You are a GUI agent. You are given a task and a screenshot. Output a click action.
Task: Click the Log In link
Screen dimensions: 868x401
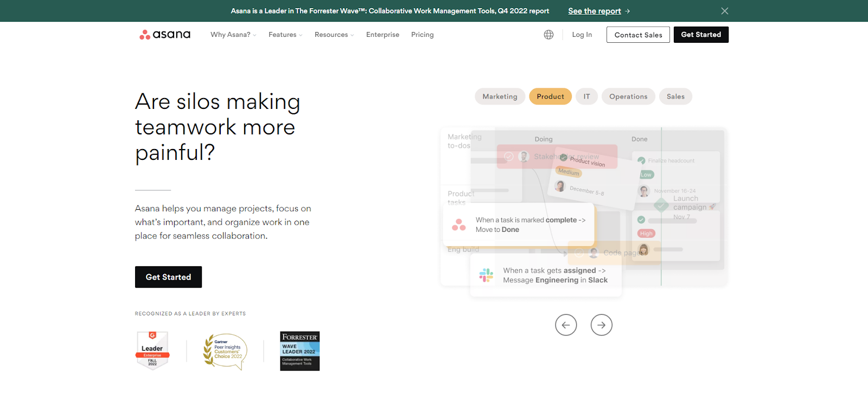582,35
